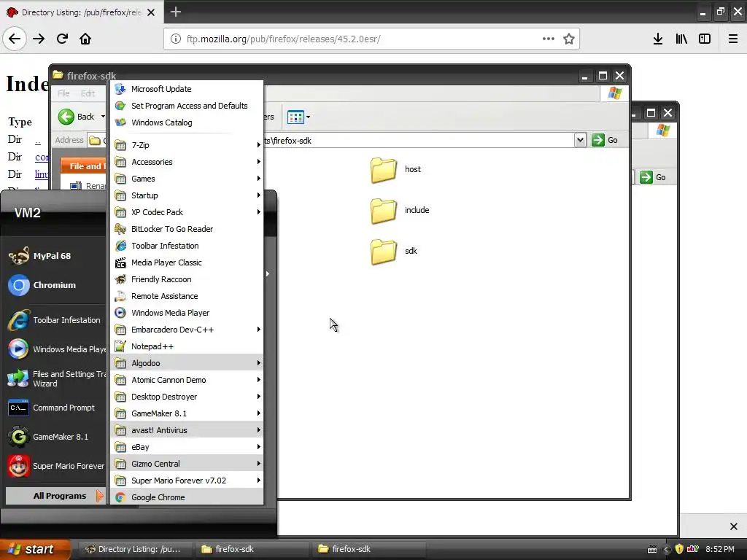
Task: Expand the Algodoo submenu
Action: (x=187, y=363)
